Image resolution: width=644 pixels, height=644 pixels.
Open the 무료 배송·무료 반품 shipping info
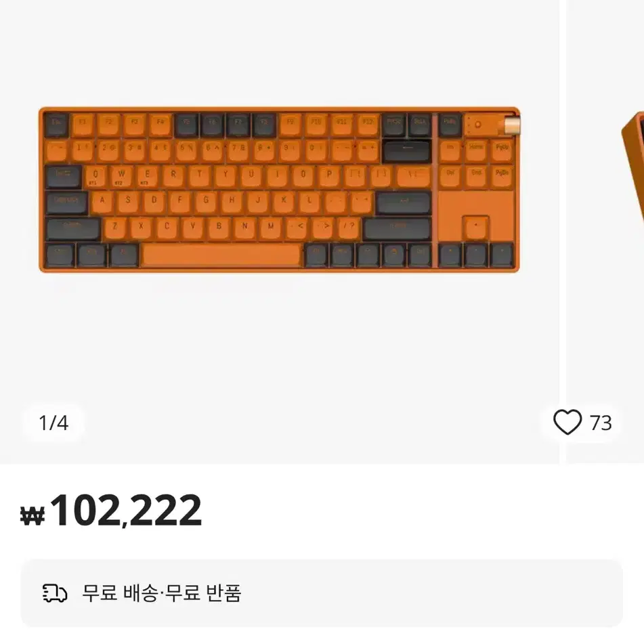click(x=161, y=593)
